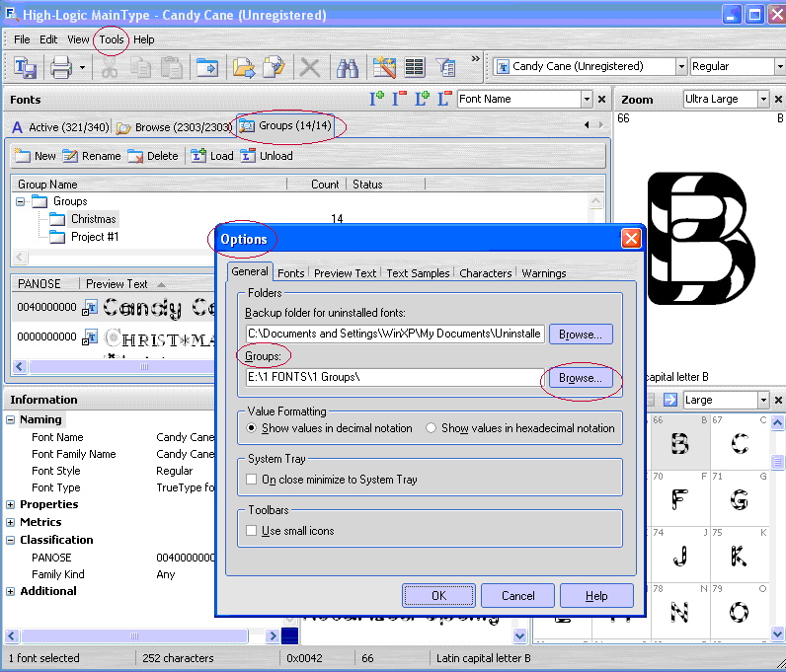Select the Project #1 group
The width and height of the screenshot is (786, 672).
(x=95, y=237)
